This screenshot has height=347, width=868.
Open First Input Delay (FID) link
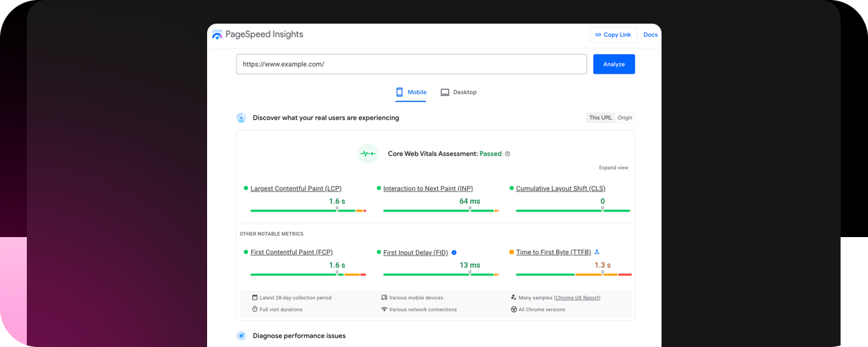tap(415, 252)
